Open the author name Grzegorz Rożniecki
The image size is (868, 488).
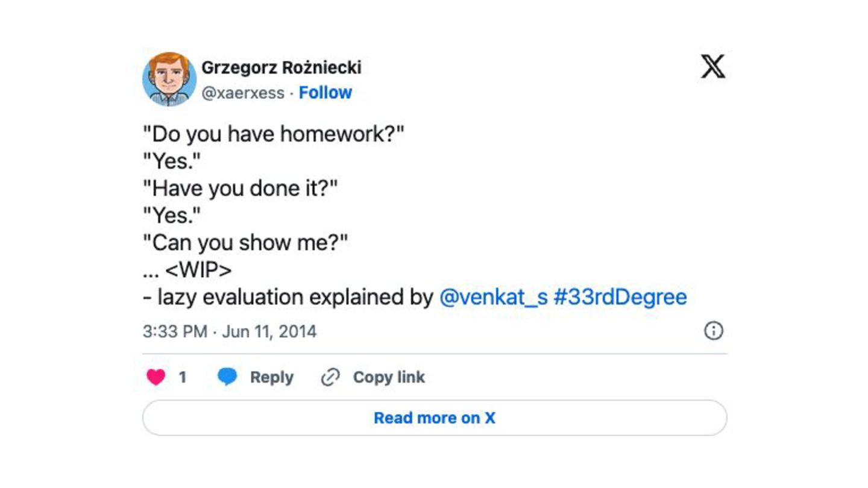tap(281, 67)
